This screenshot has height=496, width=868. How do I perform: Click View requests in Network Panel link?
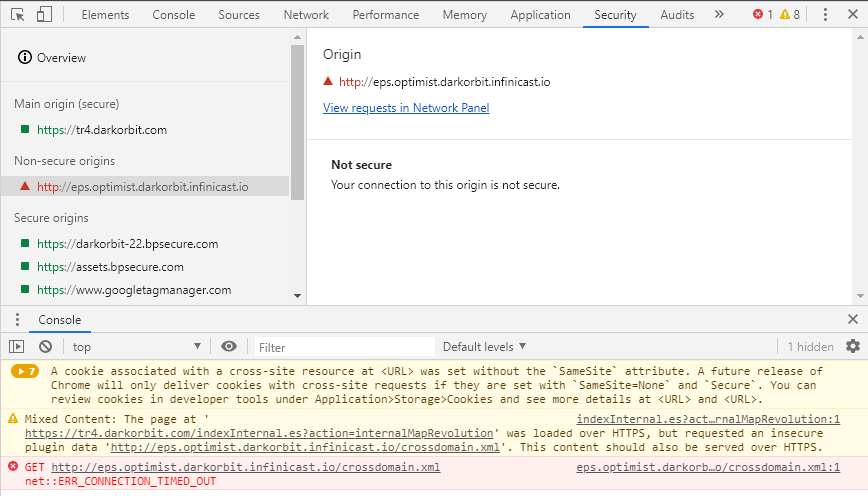[406, 108]
